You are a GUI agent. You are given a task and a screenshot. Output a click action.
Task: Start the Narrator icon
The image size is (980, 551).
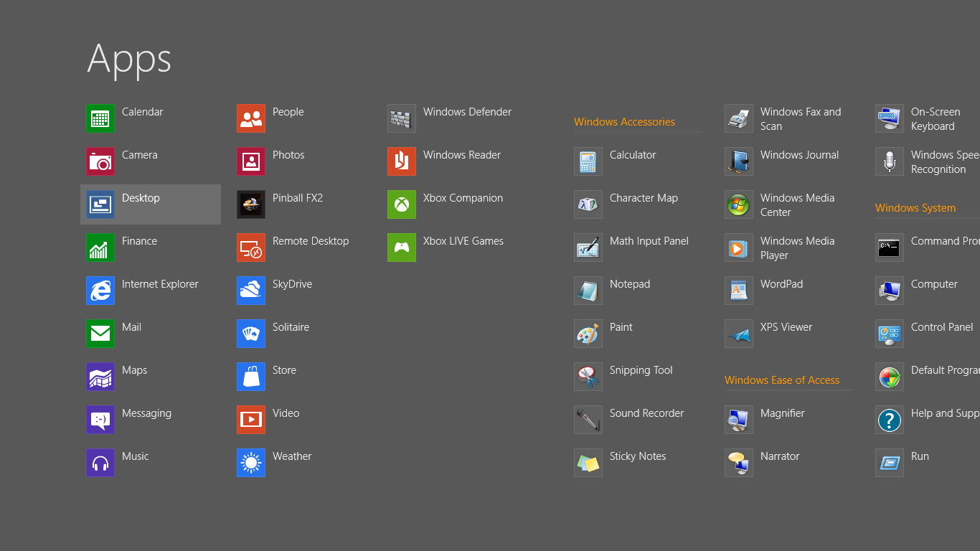click(x=739, y=463)
